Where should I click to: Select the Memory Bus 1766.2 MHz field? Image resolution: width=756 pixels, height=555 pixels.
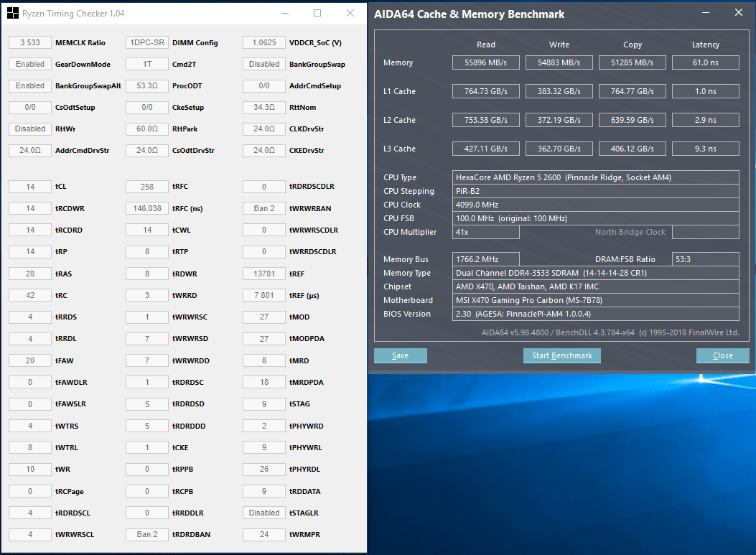coord(486,259)
